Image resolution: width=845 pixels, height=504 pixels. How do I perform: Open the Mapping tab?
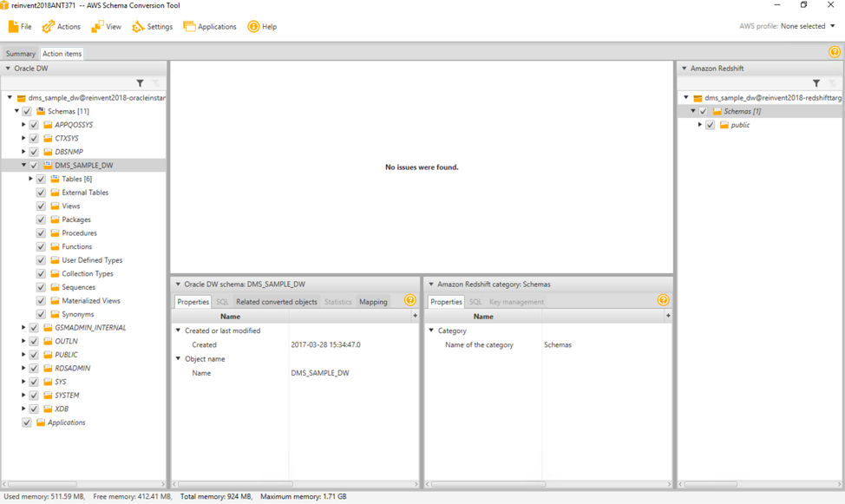(373, 302)
